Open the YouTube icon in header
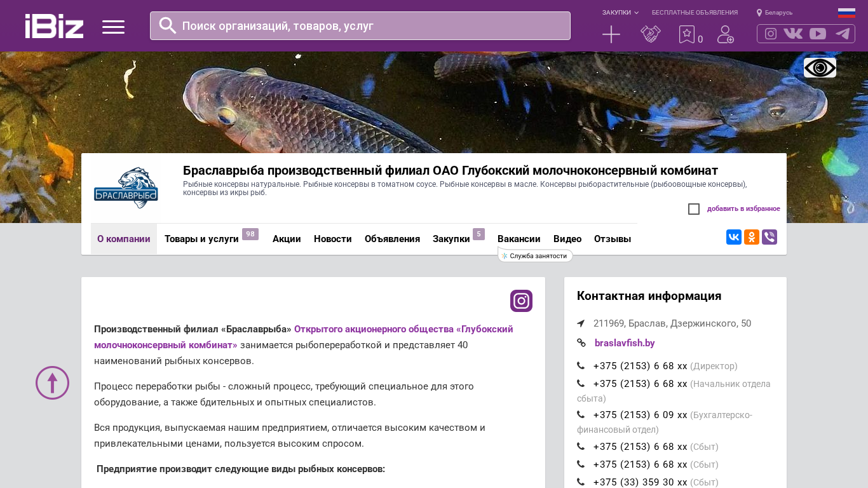Viewport: 868px width, 488px height. (818, 34)
